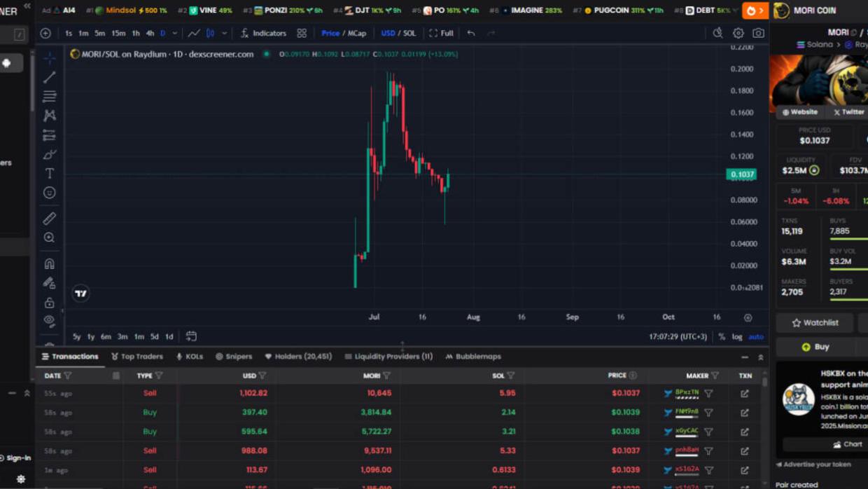Toggle stay in drawing mode
Screen dimensions: 868x489
point(49,283)
